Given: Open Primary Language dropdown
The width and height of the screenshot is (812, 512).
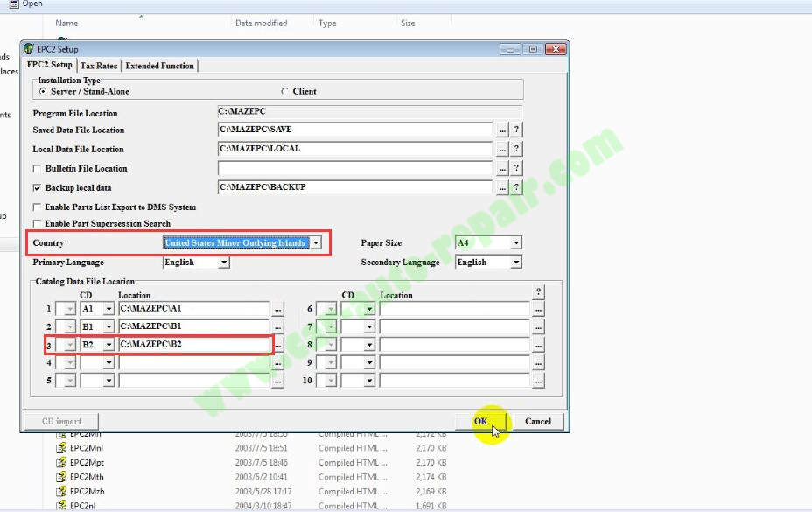Looking at the screenshot, I should click(224, 263).
